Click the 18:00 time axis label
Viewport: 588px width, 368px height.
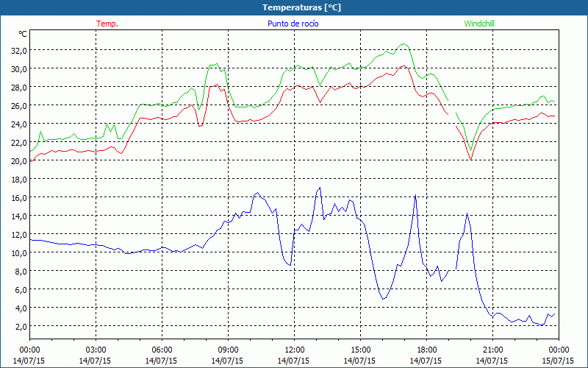426,350
